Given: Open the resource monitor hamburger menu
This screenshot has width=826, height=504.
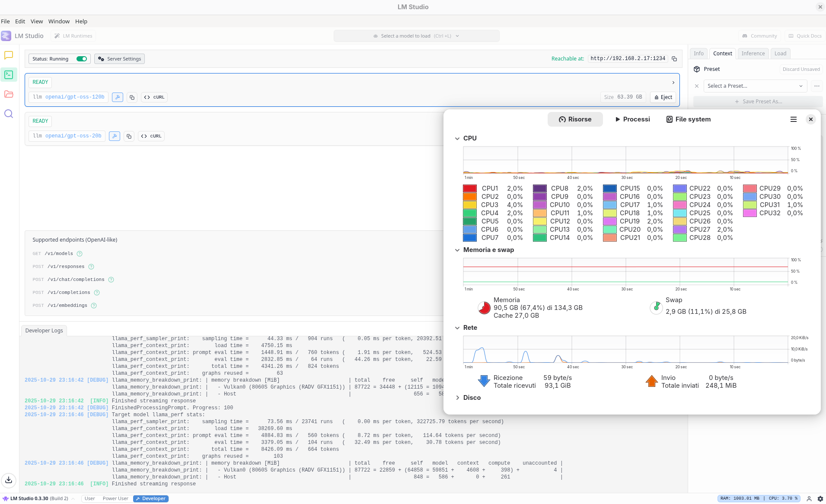Looking at the screenshot, I should [x=793, y=119].
